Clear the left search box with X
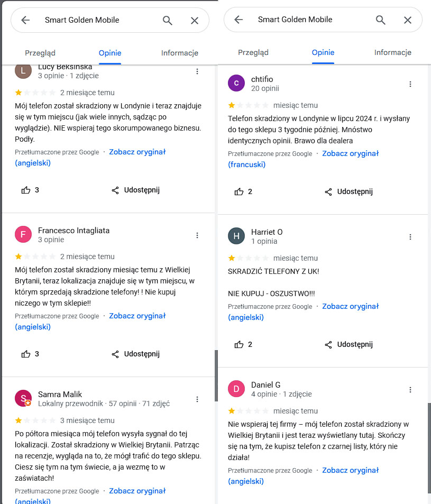The image size is (431, 504). click(x=195, y=21)
